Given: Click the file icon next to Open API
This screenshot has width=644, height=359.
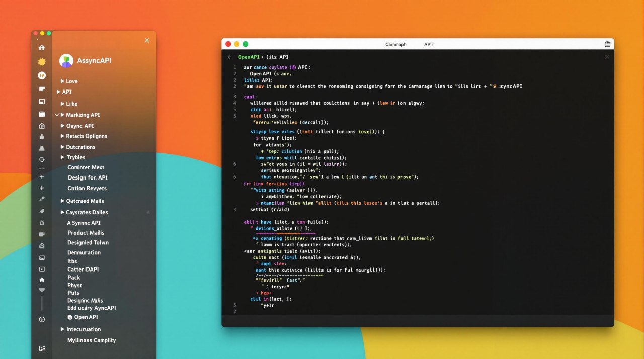Looking at the screenshot, I should [70, 317].
